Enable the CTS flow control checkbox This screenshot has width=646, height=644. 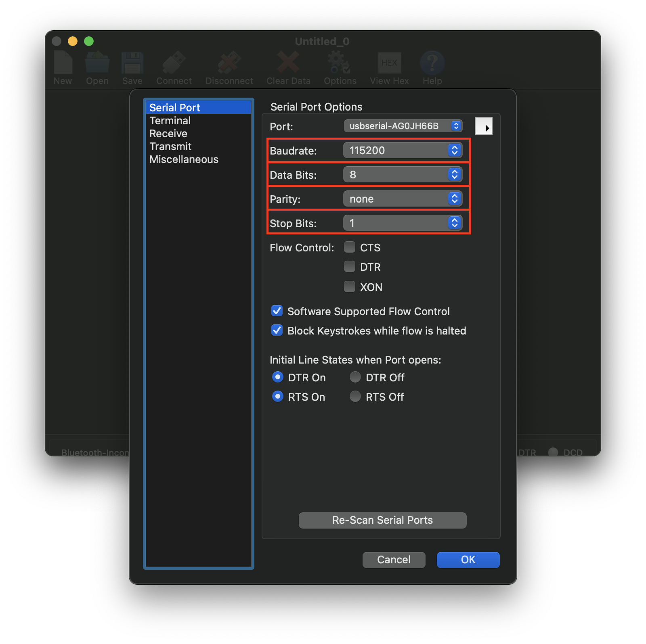pos(350,247)
